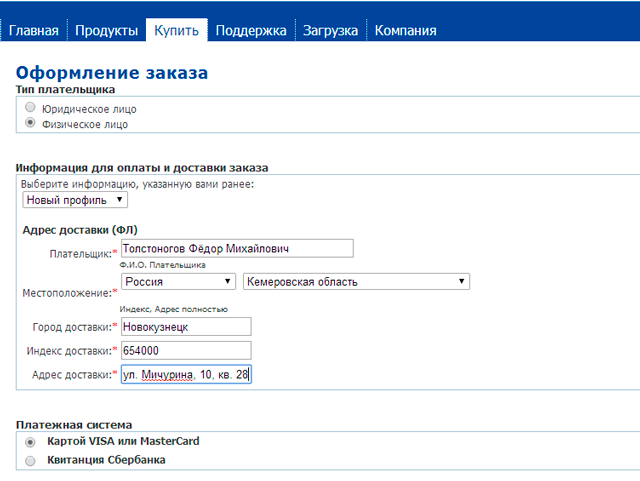640x481 pixels.
Task: Choose the Физическое лицо payer type
Action: pyautogui.click(x=31, y=124)
